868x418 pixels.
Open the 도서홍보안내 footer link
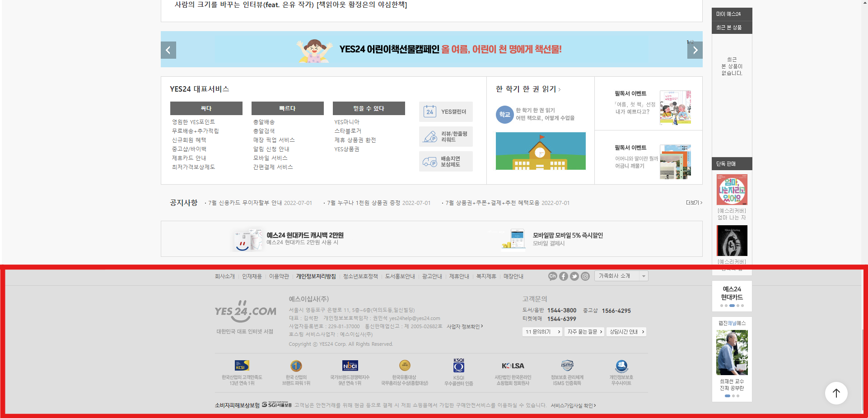(400, 276)
